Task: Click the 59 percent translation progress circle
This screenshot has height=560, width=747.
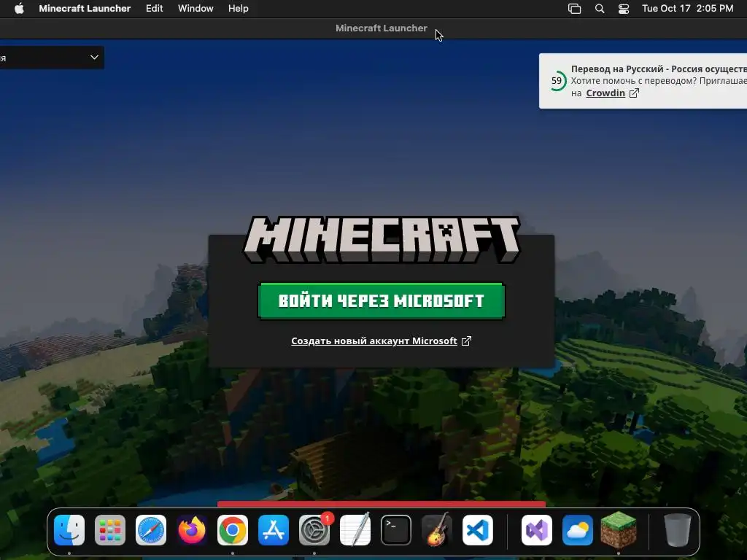Action: 557,80
